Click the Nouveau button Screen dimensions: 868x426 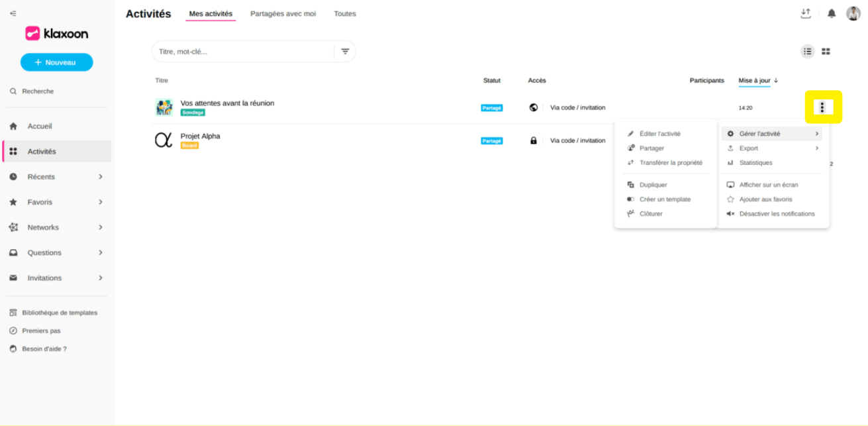57,62
